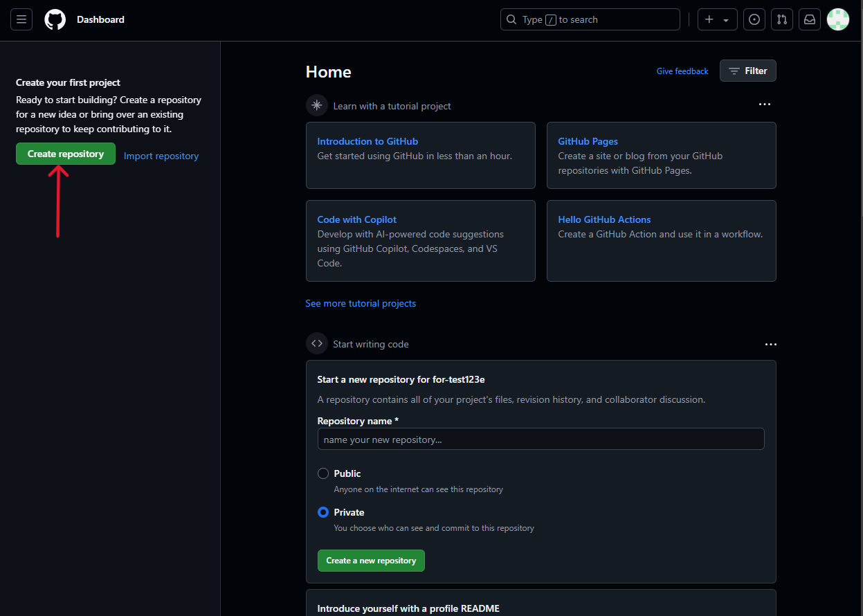Click the Import repository link

[x=161, y=156]
